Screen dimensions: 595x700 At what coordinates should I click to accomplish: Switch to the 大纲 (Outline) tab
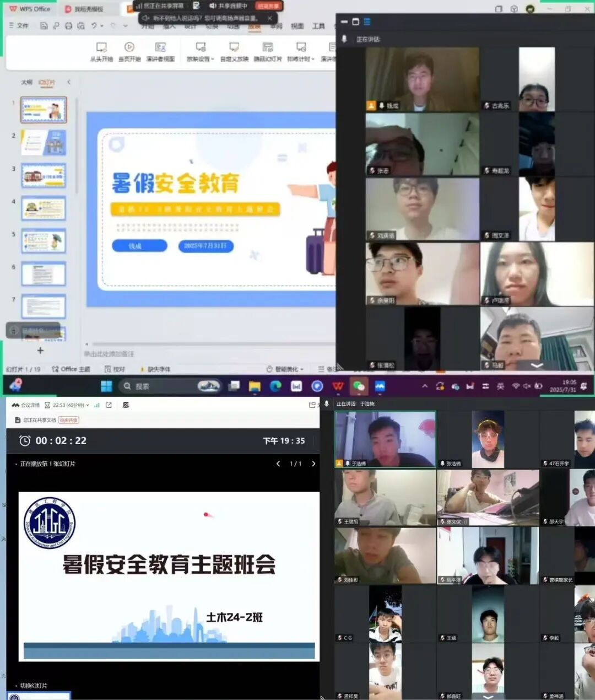coord(26,82)
